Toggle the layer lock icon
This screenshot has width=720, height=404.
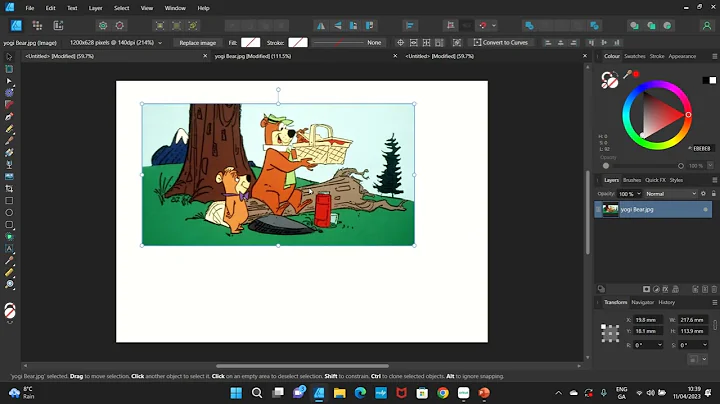(x=714, y=194)
